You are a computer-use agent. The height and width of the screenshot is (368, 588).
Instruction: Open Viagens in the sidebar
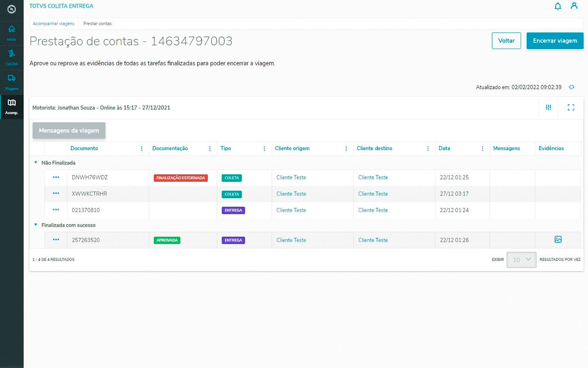pos(12,82)
